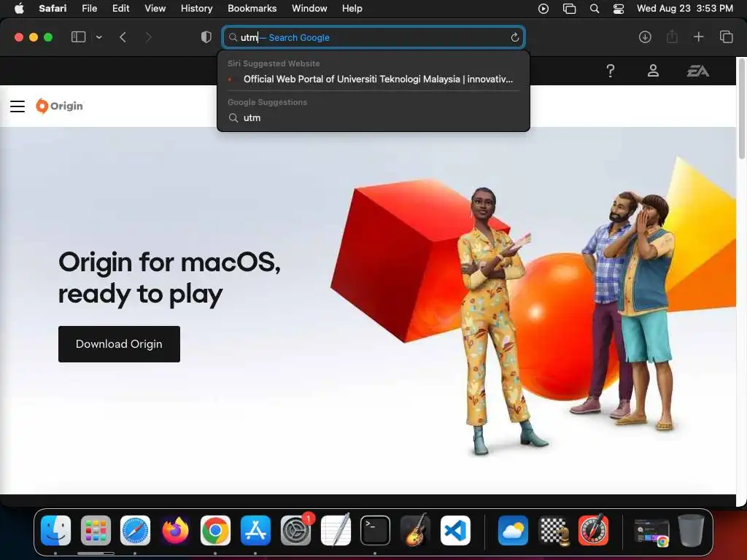Expand the tab group dropdown chevron
This screenshot has height=560, width=747.
coord(98,37)
